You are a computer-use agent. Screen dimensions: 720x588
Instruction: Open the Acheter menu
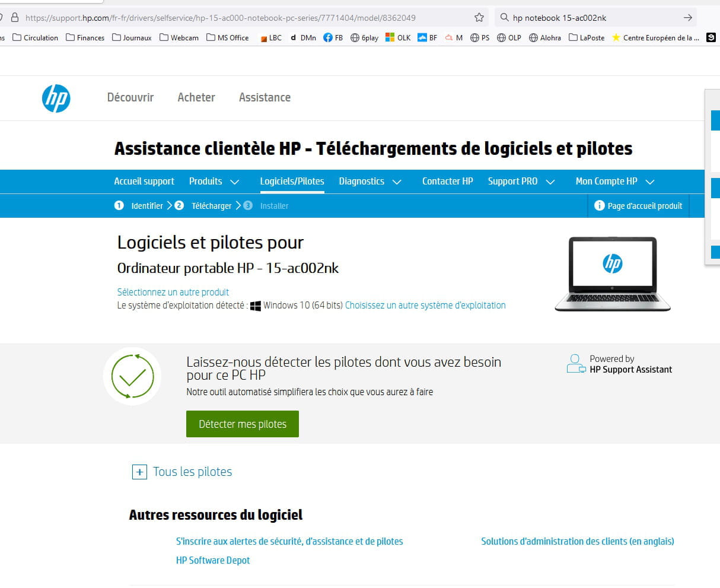(x=196, y=97)
